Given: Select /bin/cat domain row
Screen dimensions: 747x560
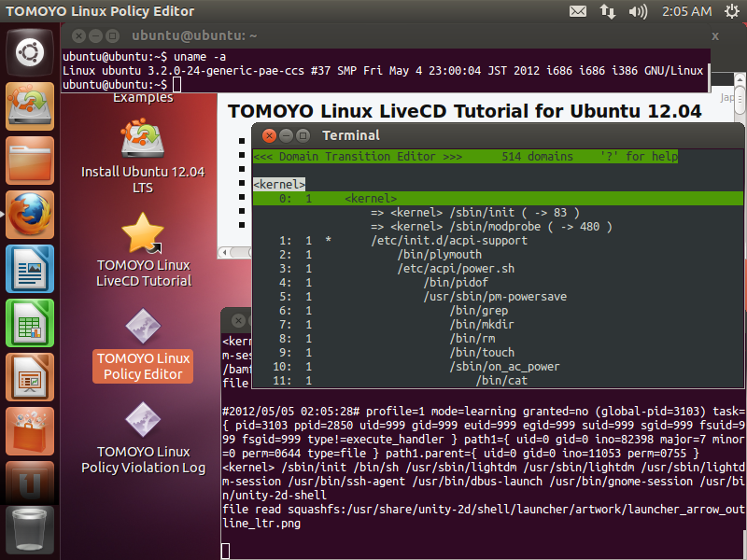Looking at the screenshot, I should [498, 381].
